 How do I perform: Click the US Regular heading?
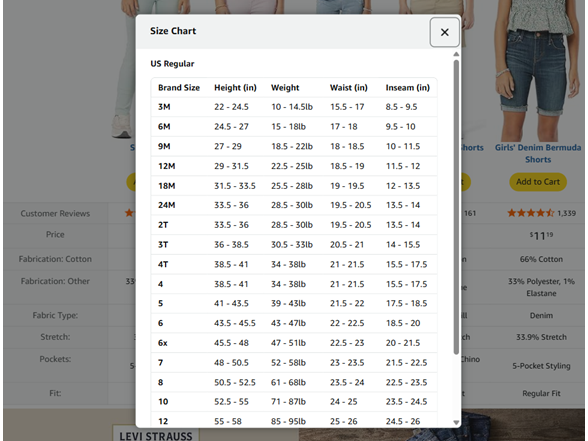(172, 64)
